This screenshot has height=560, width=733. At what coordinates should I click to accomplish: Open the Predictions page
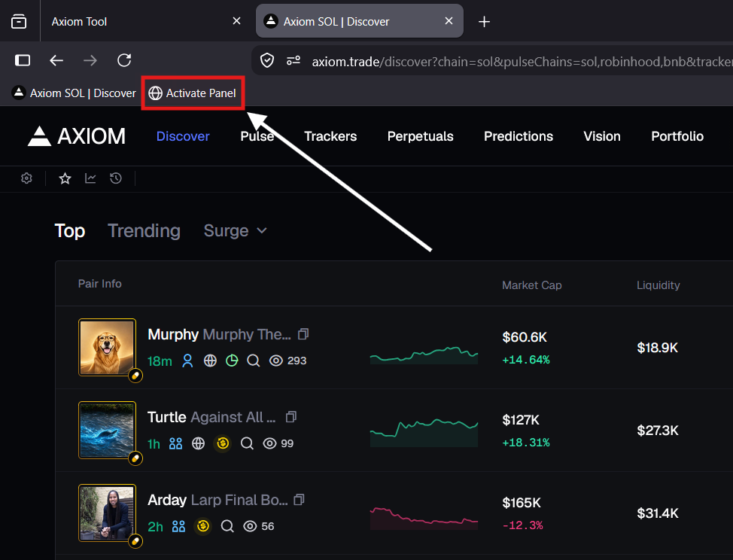click(x=519, y=136)
